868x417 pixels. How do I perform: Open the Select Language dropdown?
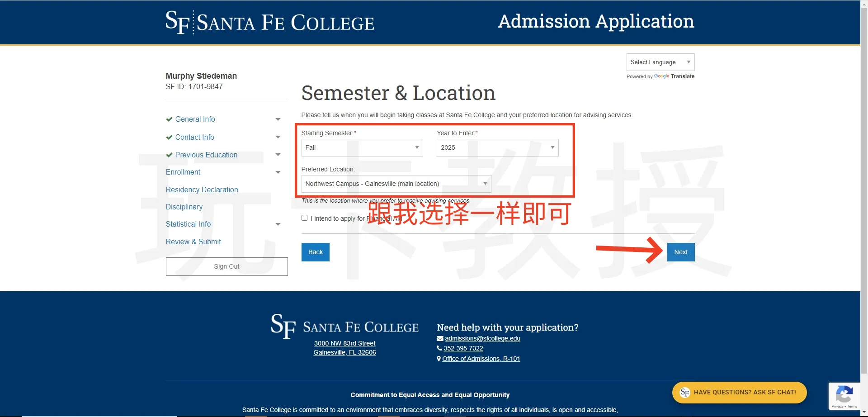(660, 62)
